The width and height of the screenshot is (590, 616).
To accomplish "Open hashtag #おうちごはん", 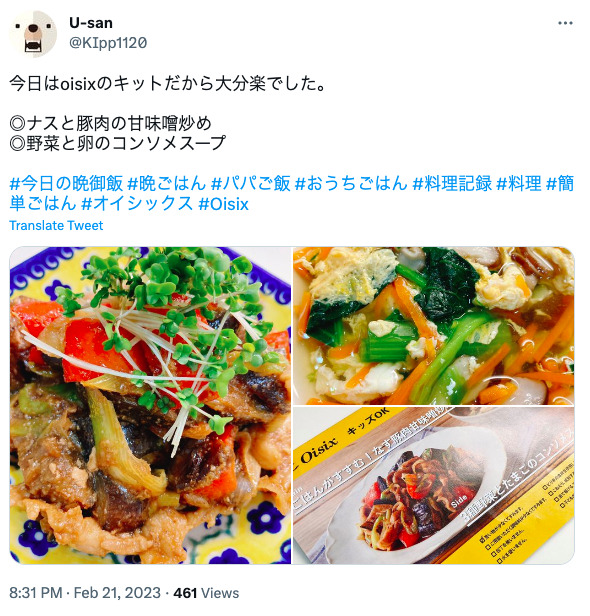I will tap(351, 183).
